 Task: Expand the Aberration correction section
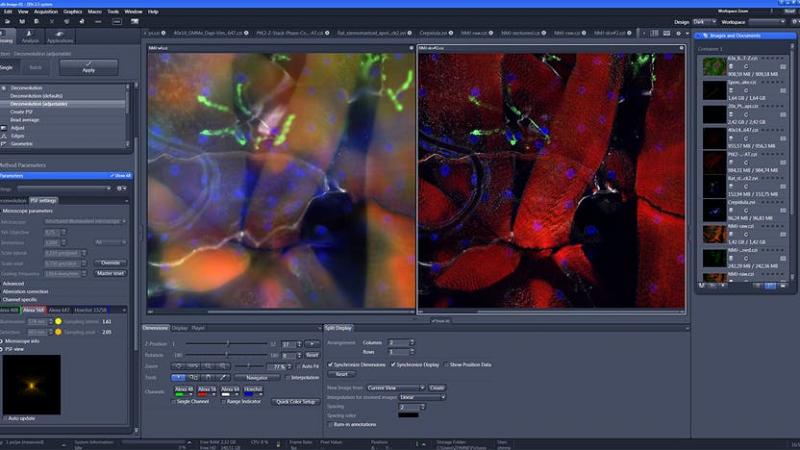pyautogui.click(x=26, y=291)
